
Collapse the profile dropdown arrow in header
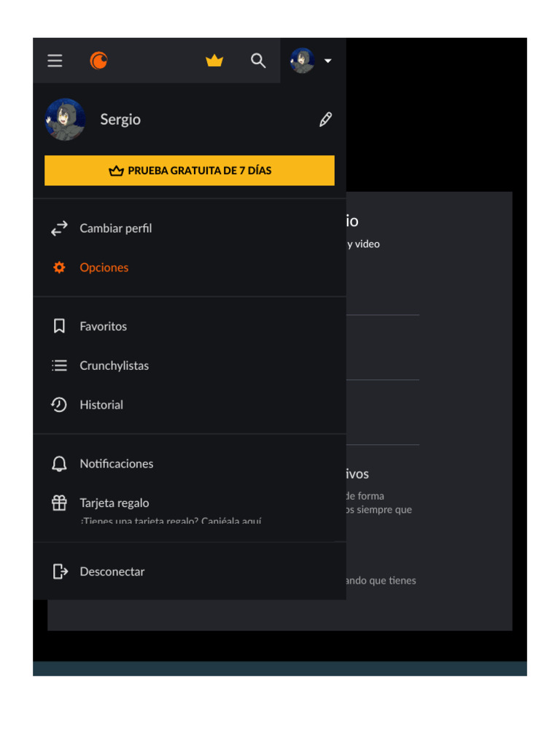click(327, 61)
